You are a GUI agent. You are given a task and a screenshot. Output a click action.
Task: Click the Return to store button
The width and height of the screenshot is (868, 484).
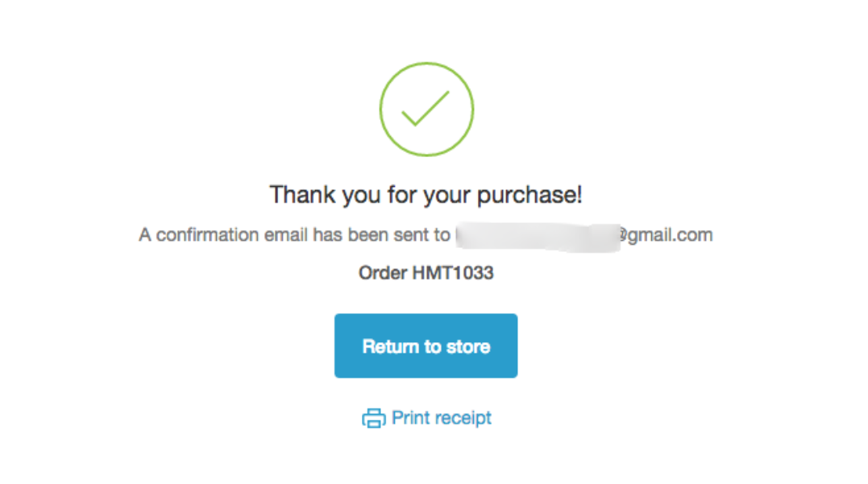click(426, 345)
